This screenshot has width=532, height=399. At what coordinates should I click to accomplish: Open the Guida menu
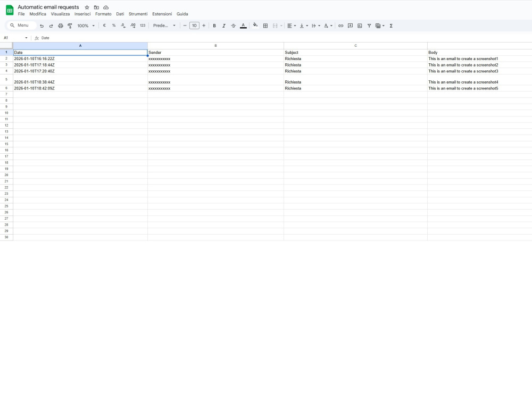[x=182, y=14]
